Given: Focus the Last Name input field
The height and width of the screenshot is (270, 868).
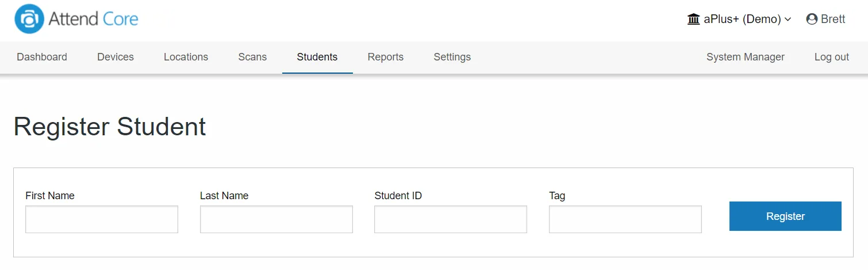Looking at the screenshot, I should (x=276, y=219).
